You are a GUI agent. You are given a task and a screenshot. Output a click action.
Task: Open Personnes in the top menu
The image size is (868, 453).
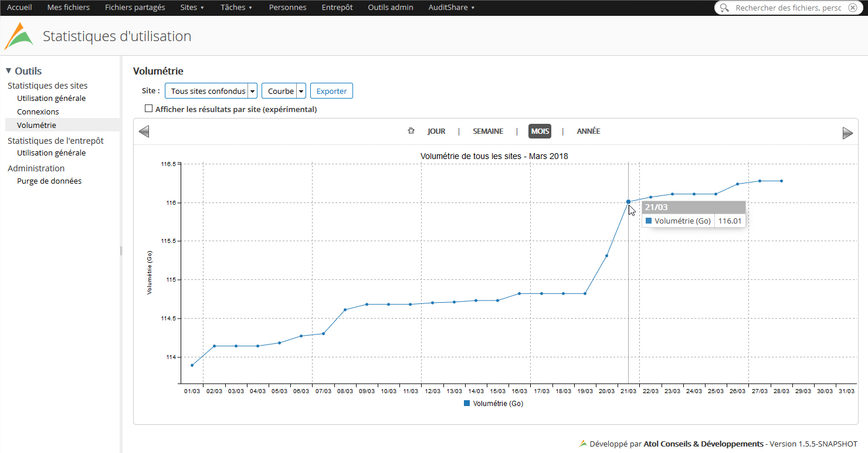[287, 8]
